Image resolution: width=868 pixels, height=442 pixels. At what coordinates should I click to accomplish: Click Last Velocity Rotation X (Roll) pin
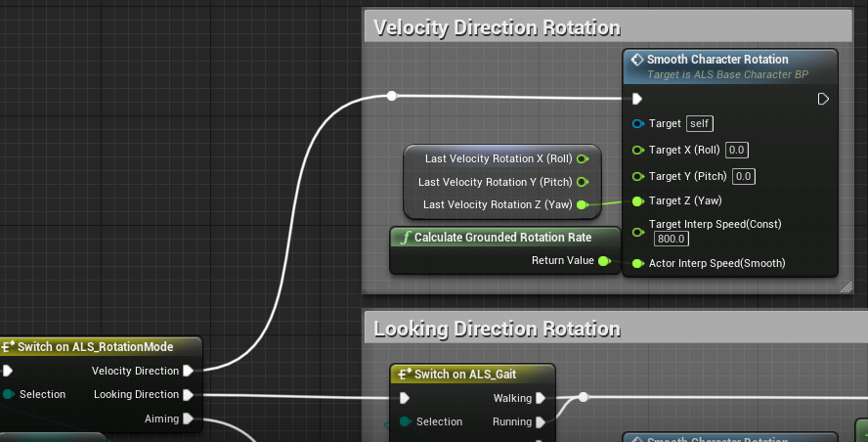coord(582,158)
